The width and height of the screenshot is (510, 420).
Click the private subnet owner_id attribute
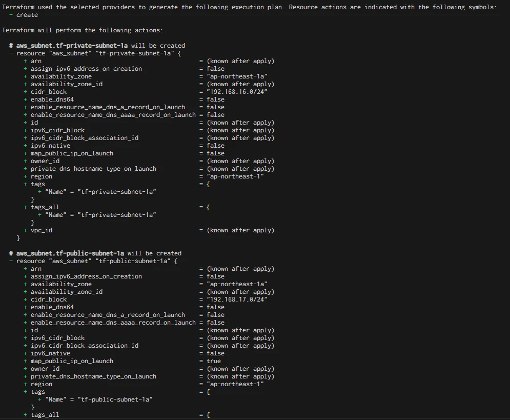click(x=45, y=161)
